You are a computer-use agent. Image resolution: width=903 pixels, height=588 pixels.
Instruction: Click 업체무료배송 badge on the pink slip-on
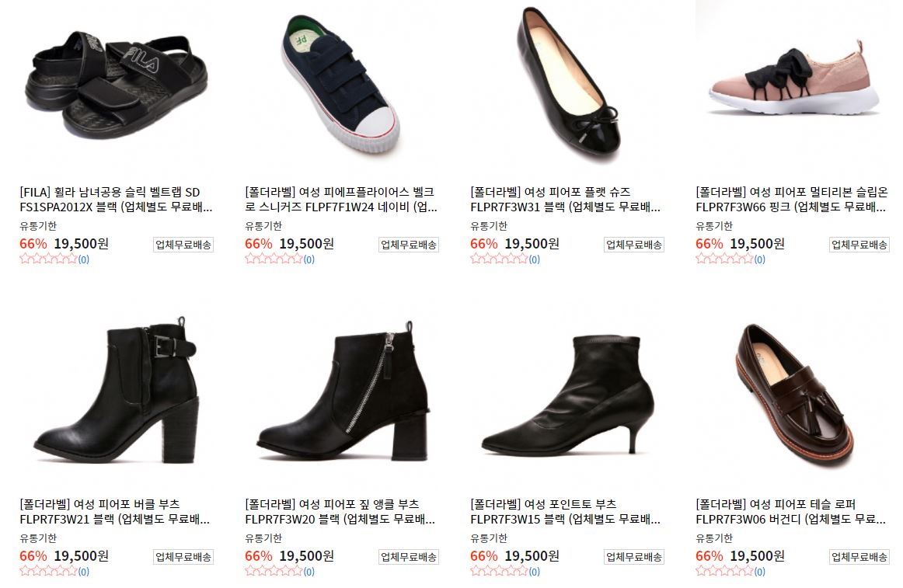pos(859,245)
